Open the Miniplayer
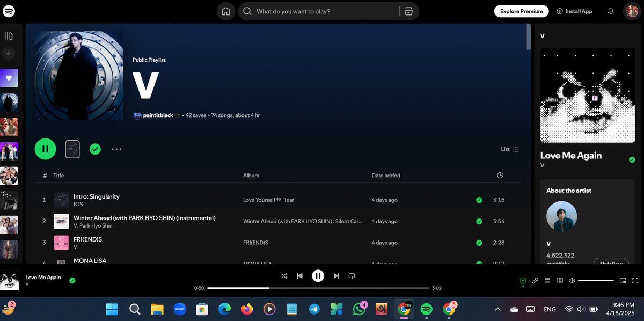This screenshot has height=321, width=644. click(623, 280)
